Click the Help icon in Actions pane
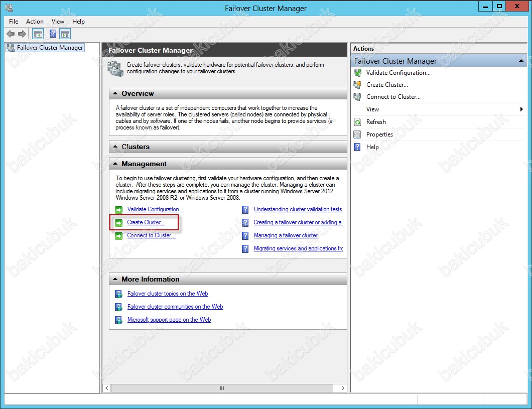Viewport: 532px width, 409px height. click(357, 147)
